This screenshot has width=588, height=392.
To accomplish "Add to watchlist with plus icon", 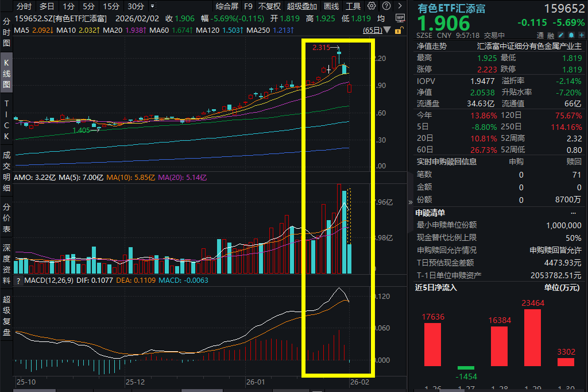I will [x=582, y=35].
